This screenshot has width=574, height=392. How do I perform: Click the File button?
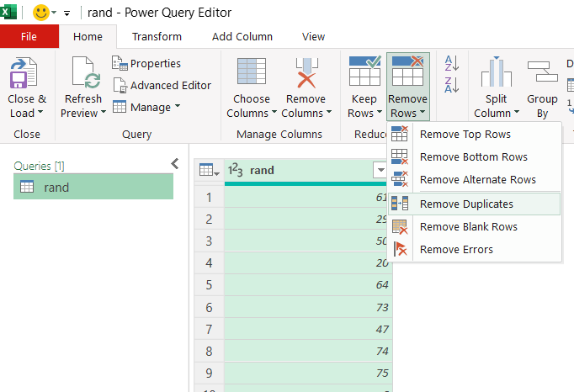click(29, 36)
